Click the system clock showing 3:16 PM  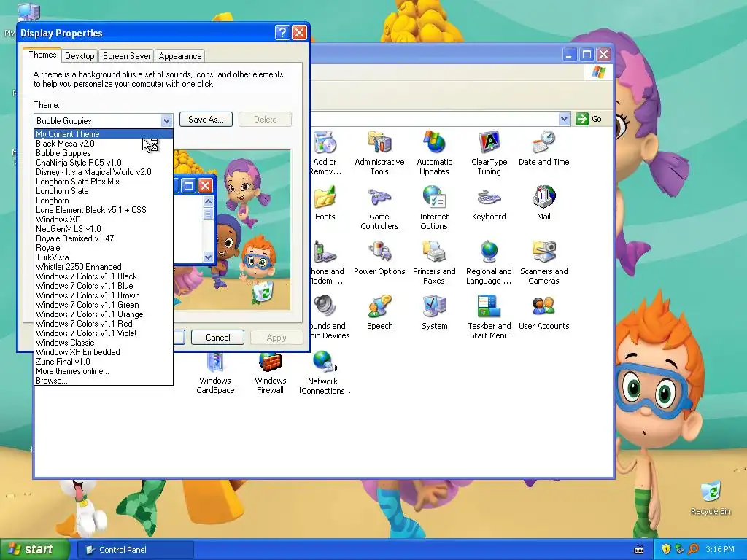(719, 550)
